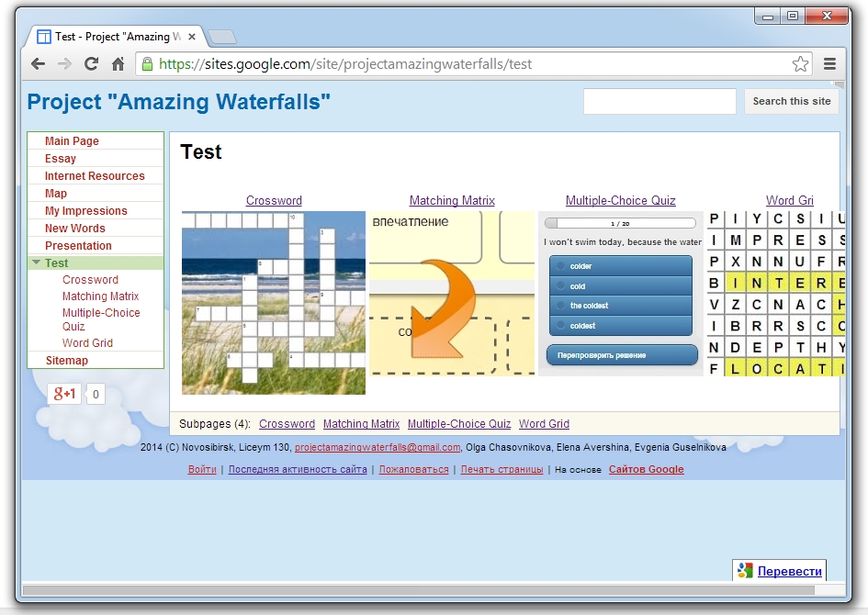This screenshot has height=615, width=868.
Task: Open Presentation in the sidebar
Action: 78,246
